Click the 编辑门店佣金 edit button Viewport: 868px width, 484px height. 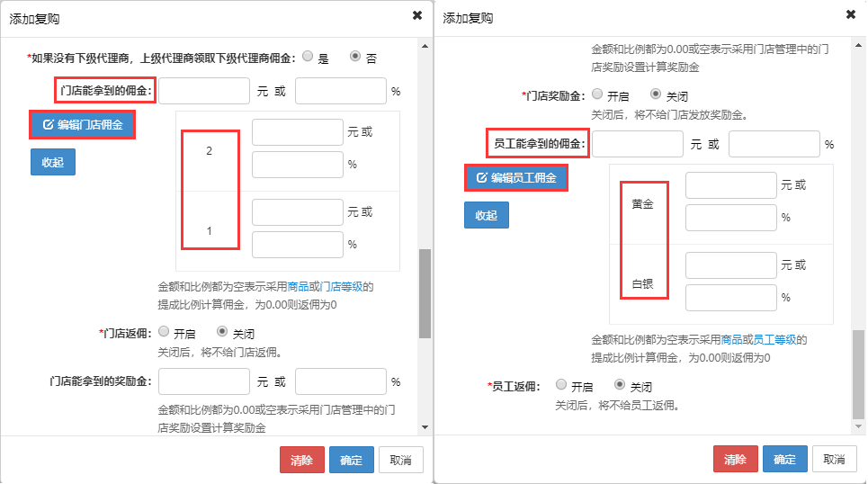click(83, 125)
